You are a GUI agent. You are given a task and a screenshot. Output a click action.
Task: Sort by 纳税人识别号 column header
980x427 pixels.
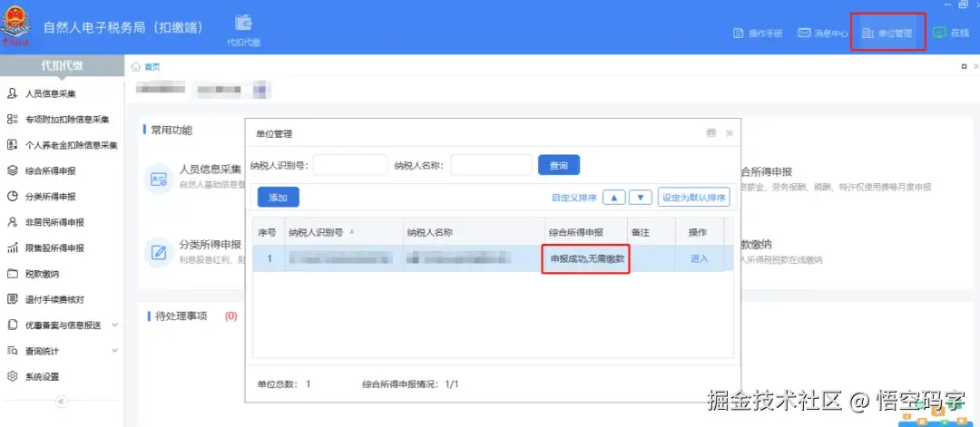344,231
